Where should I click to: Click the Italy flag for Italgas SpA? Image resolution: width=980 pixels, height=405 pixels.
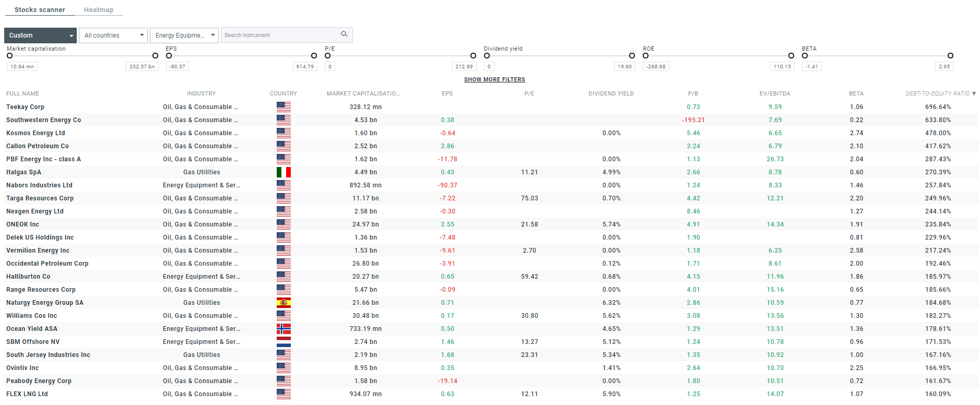pos(284,172)
